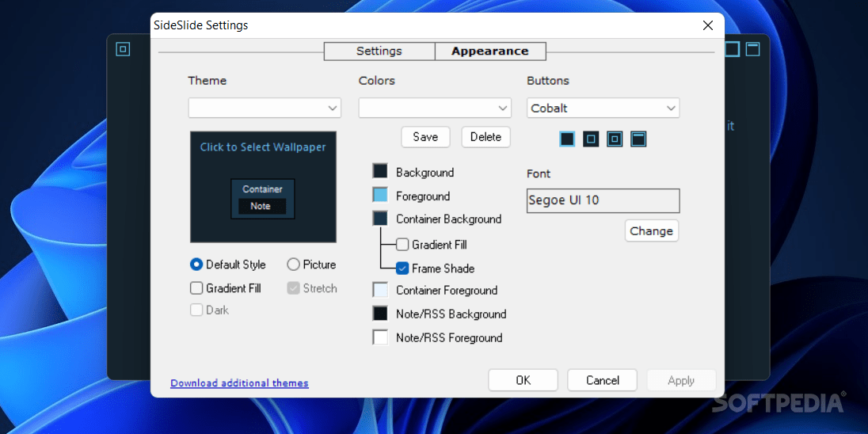Open the Download additional themes link
Screen dimensions: 868x434
pyautogui.click(x=239, y=383)
